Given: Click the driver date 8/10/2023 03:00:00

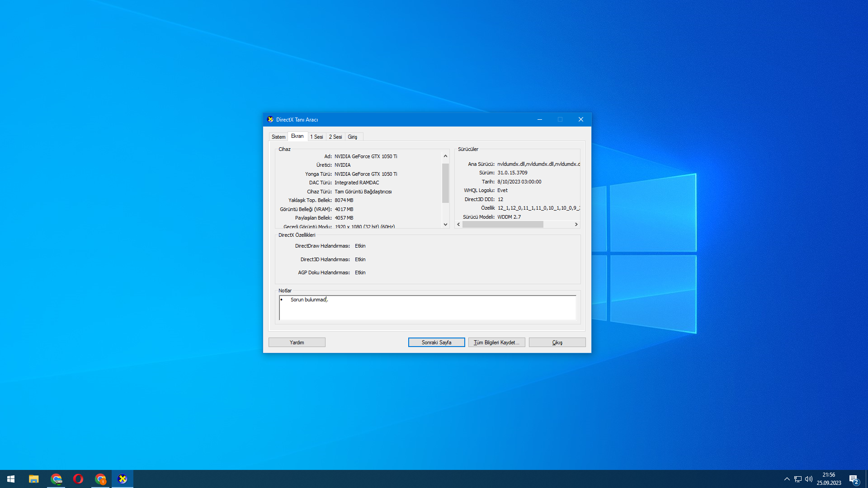Looking at the screenshot, I should [519, 182].
